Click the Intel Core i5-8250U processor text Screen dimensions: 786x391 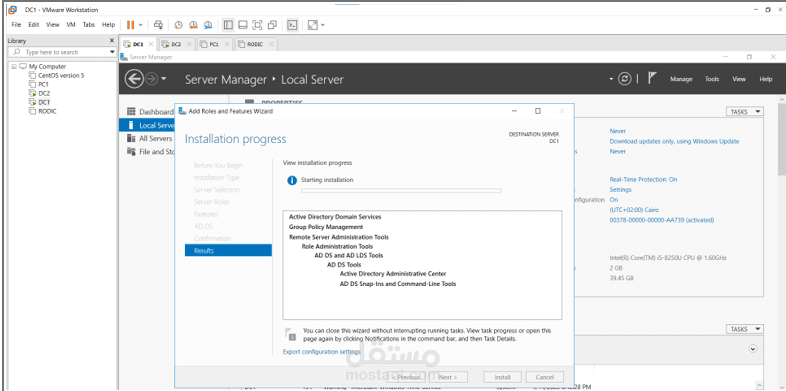tap(668, 258)
